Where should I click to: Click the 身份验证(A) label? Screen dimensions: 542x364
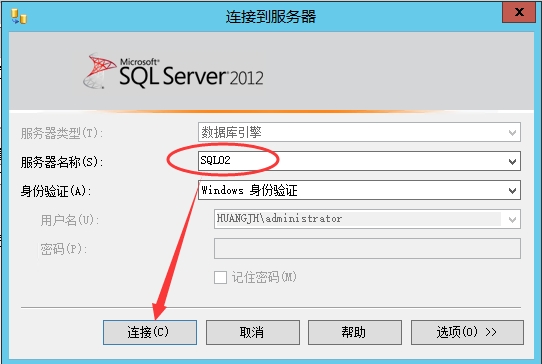click(56, 191)
